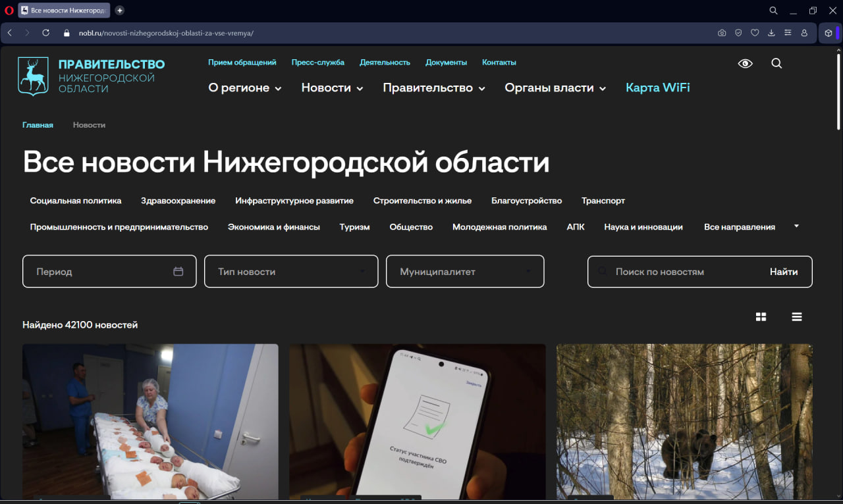The image size is (843, 504).
Task: Open downloads via the download arrow icon
Action: tap(771, 32)
